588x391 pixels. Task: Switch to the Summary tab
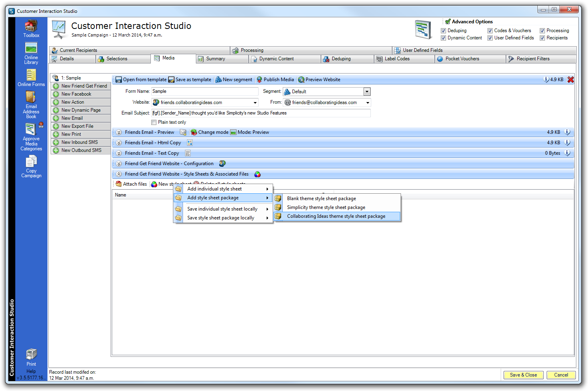(x=222, y=59)
